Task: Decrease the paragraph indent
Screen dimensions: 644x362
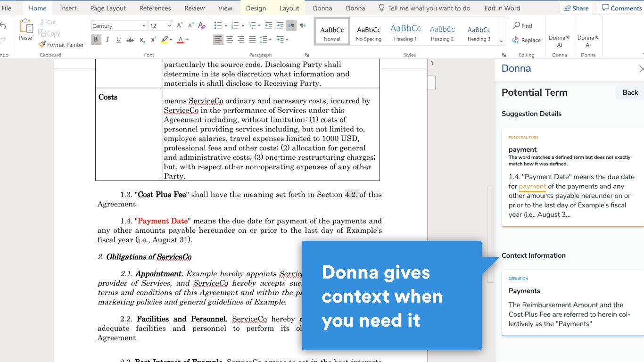Action: [x=269, y=26]
